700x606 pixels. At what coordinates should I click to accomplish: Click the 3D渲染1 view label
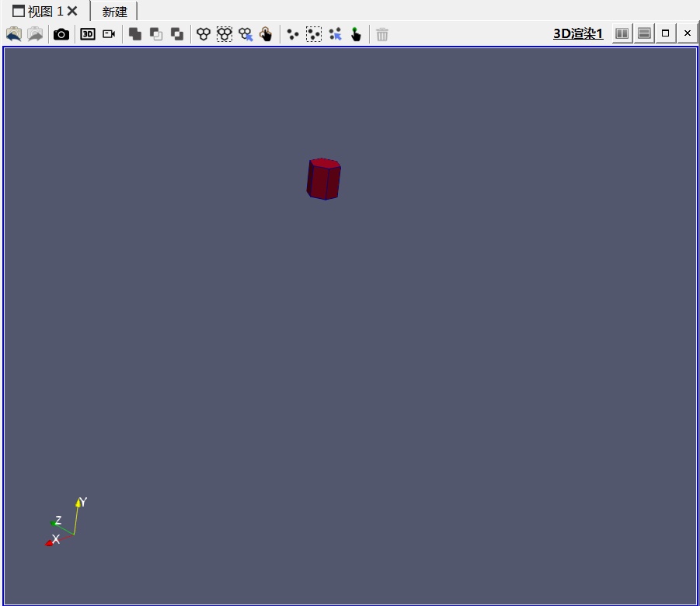point(578,33)
